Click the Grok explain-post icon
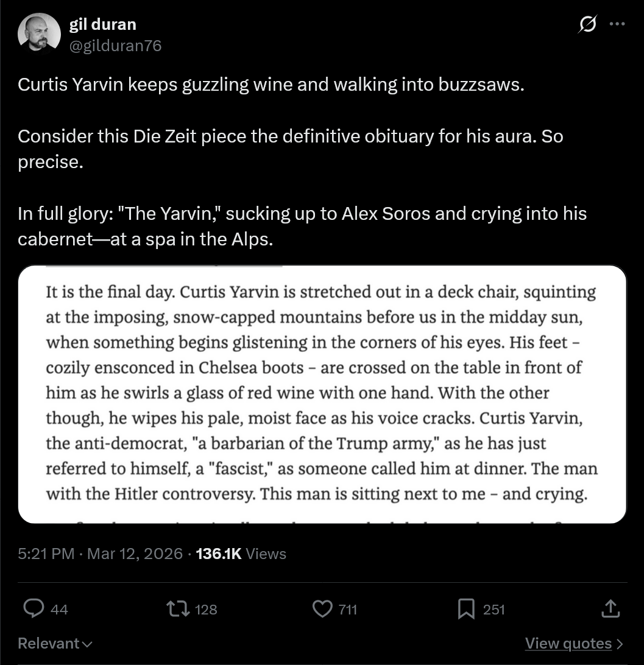The height and width of the screenshot is (665, 644). [x=587, y=24]
